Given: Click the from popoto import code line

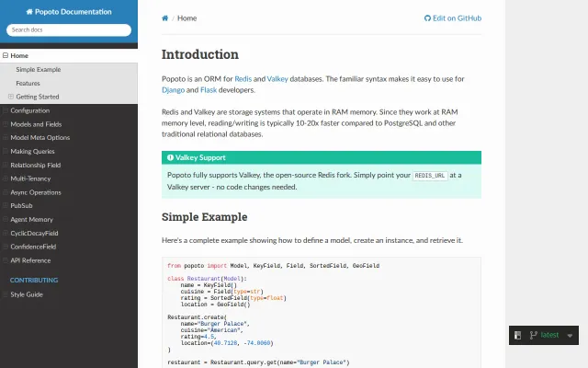Looking at the screenshot, I should pos(274,266).
